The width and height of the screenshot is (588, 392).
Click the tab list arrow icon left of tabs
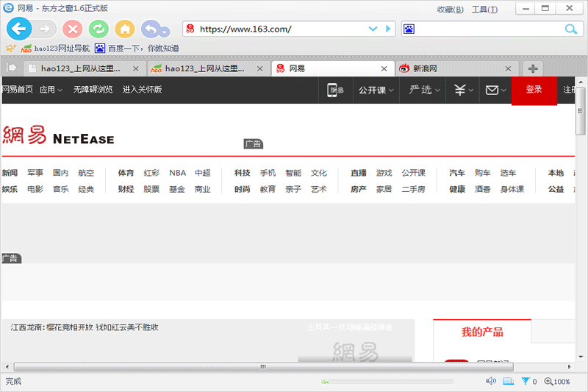point(12,68)
